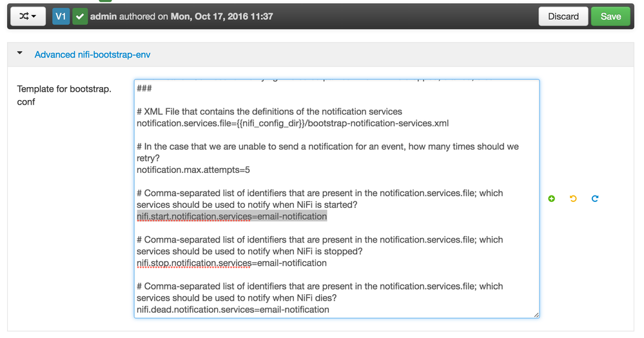Image resolution: width=644 pixels, height=338 pixels.
Task: Open the Advanced nifi-bootstrap-env link
Action: coord(92,55)
